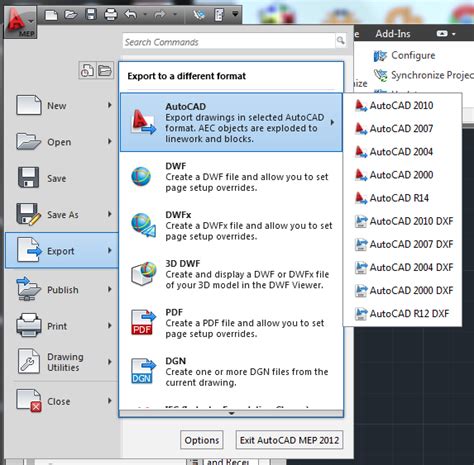Image resolution: width=474 pixels, height=465 pixels.
Task: Show the Open Documents list icon
Action: (105, 70)
